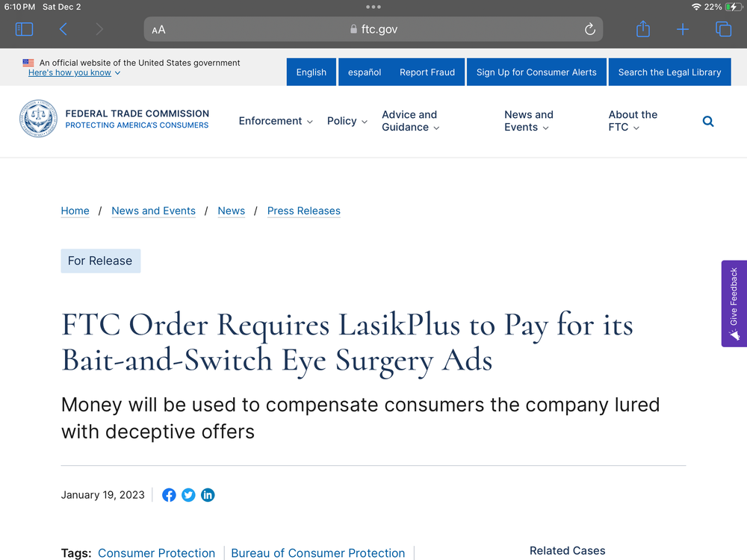The width and height of the screenshot is (747, 560).
Task: Open the Share sheet icon
Action: click(x=643, y=29)
